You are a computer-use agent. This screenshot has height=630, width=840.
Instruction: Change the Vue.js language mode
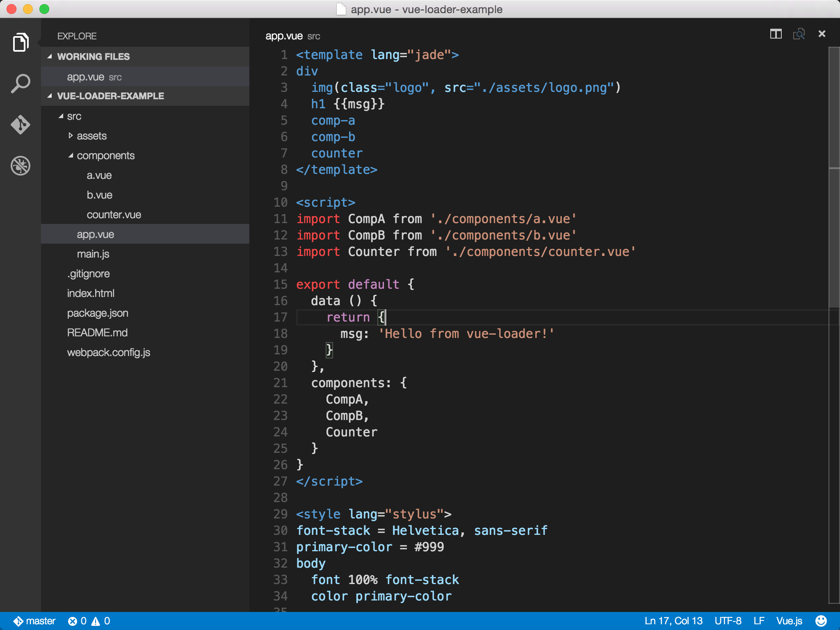tap(789, 621)
